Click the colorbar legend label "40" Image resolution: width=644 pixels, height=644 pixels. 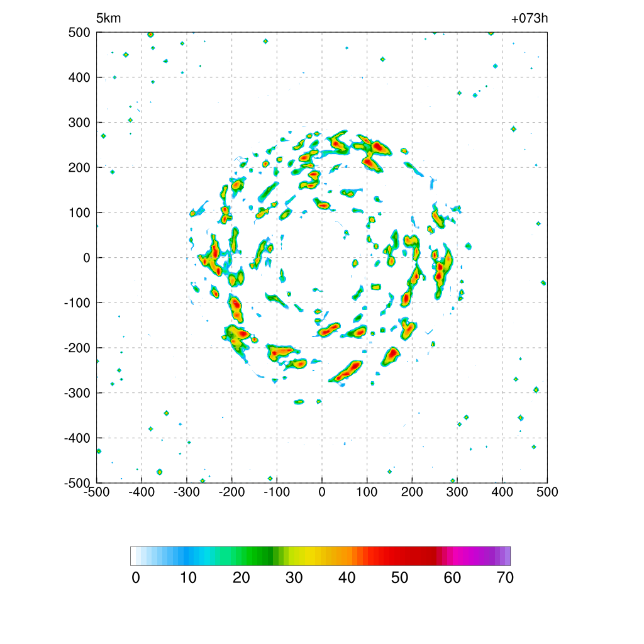[347, 578]
